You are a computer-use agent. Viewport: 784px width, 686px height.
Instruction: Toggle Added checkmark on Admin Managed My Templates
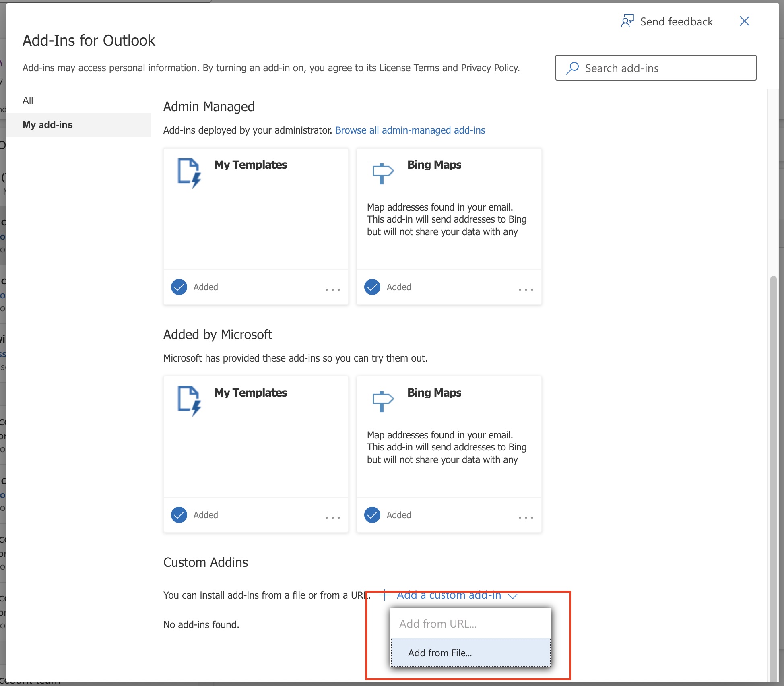coord(179,287)
